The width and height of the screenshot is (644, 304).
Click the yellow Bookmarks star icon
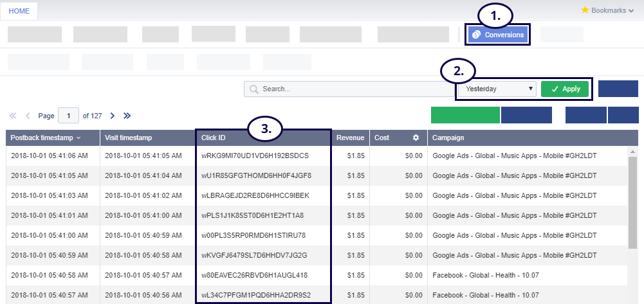point(585,10)
